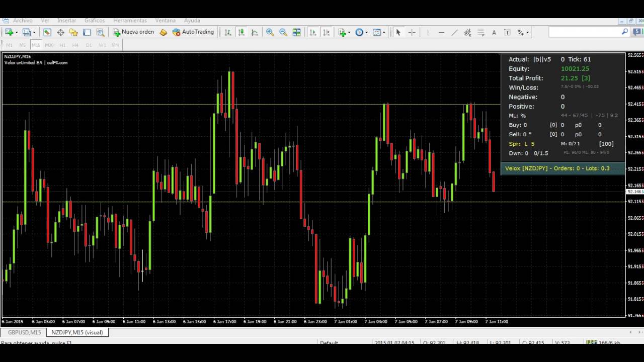Switch chart to line chart type
The height and width of the screenshot is (362, 644).
pyautogui.click(x=255, y=32)
